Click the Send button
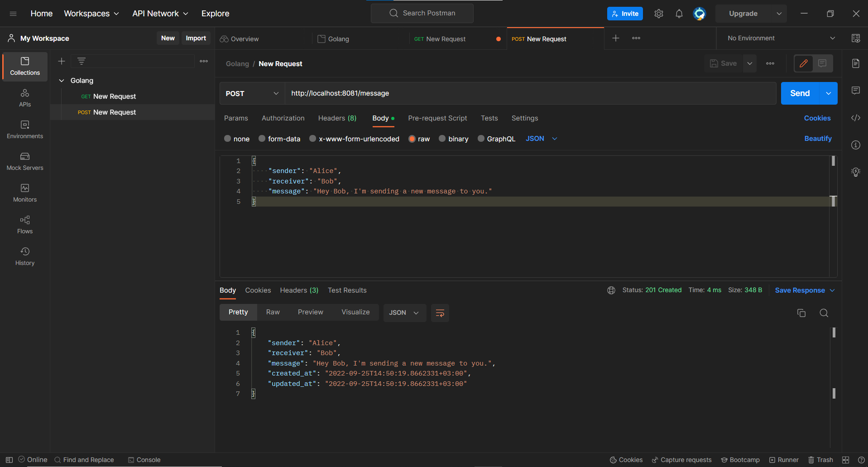The image size is (868, 467). (799, 93)
